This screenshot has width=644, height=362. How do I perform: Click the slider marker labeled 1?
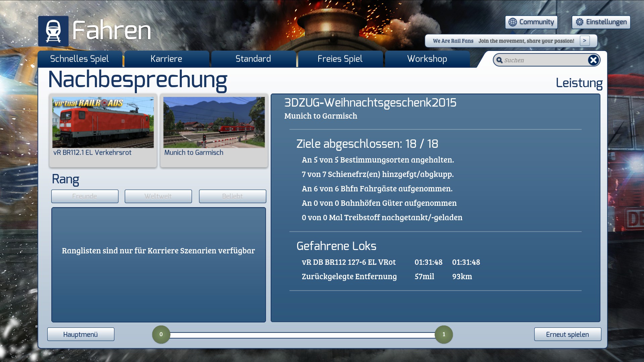pos(443,334)
